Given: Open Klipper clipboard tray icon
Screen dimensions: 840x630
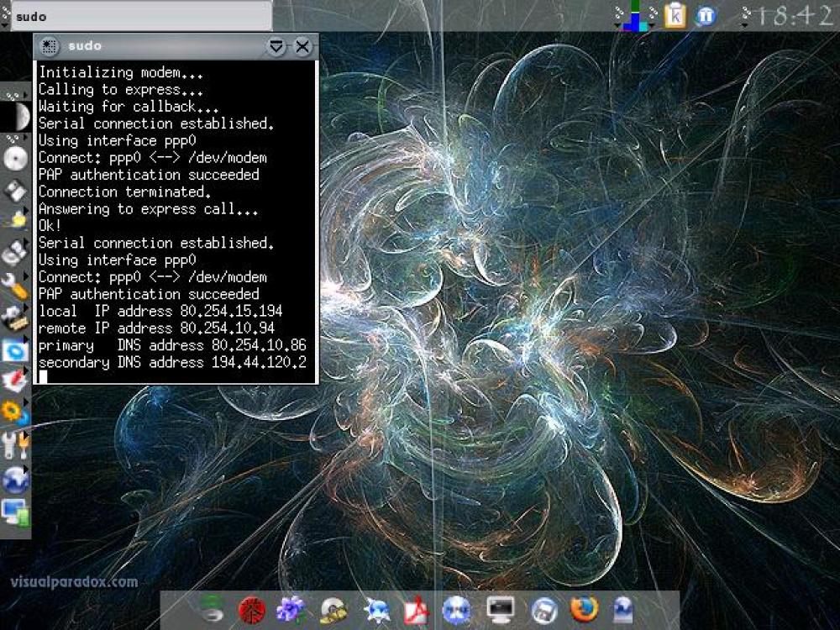Looking at the screenshot, I should (675, 15).
